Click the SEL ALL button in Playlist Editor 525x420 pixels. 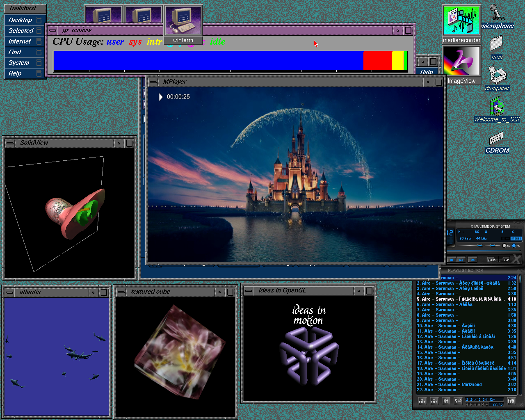click(x=446, y=401)
